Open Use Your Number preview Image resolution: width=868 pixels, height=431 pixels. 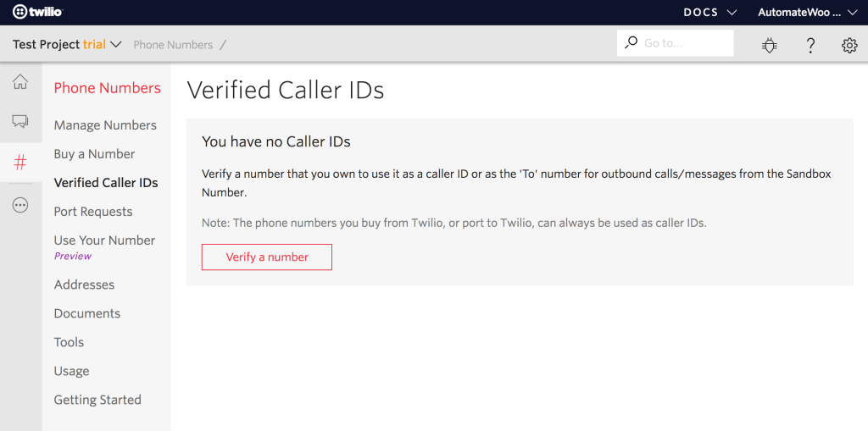pyautogui.click(x=104, y=240)
